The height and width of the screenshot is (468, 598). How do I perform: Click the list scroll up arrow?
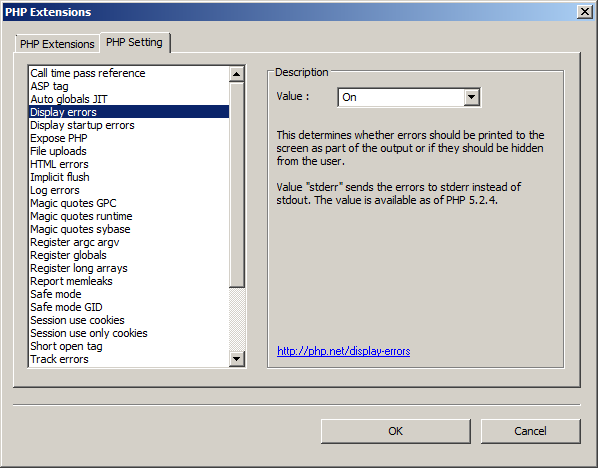coord(236,74)
